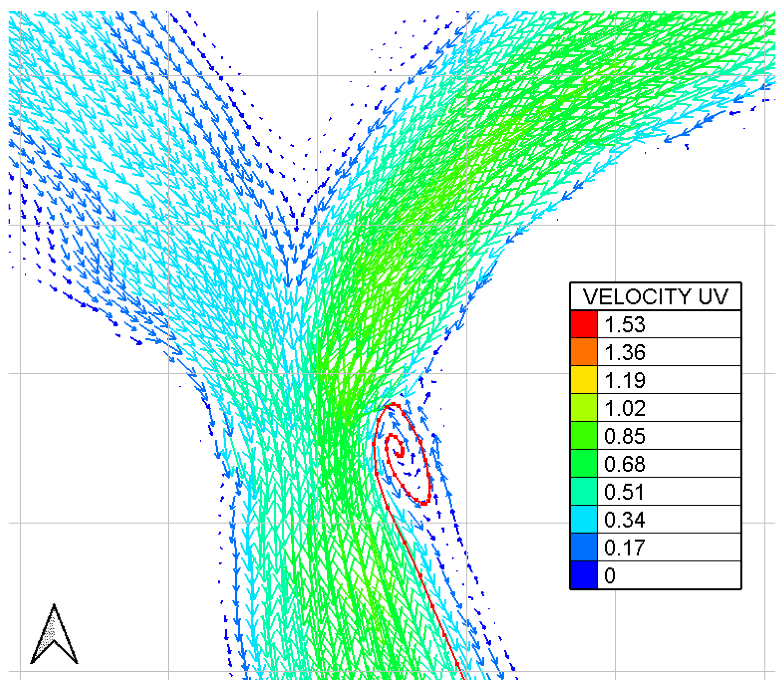
Task: Click the 0.85 legend value text
Action: click(x=625, y=436)
